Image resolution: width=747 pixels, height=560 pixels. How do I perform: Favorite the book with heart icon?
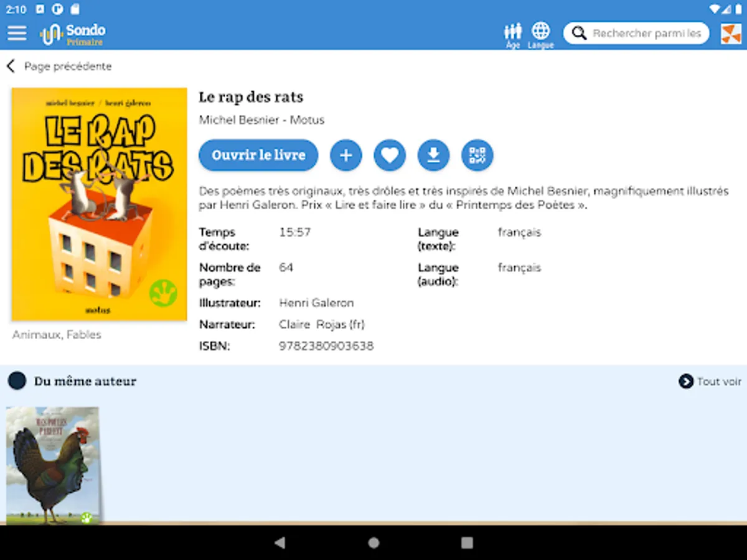[x=390, y=156]
